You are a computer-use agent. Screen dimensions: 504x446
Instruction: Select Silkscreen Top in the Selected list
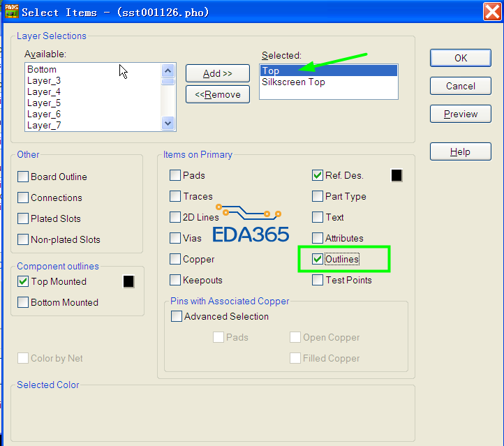(x=329, y=82)
